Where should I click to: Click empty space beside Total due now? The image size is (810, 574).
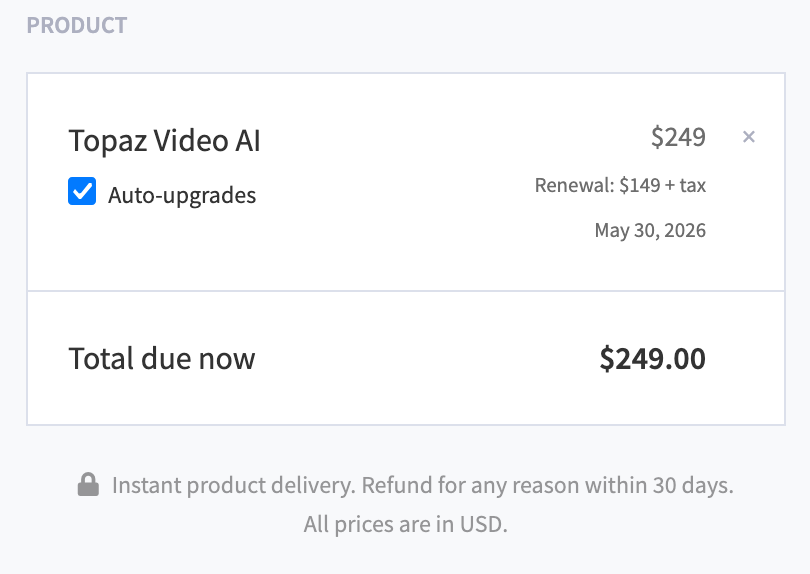(420, 358)
